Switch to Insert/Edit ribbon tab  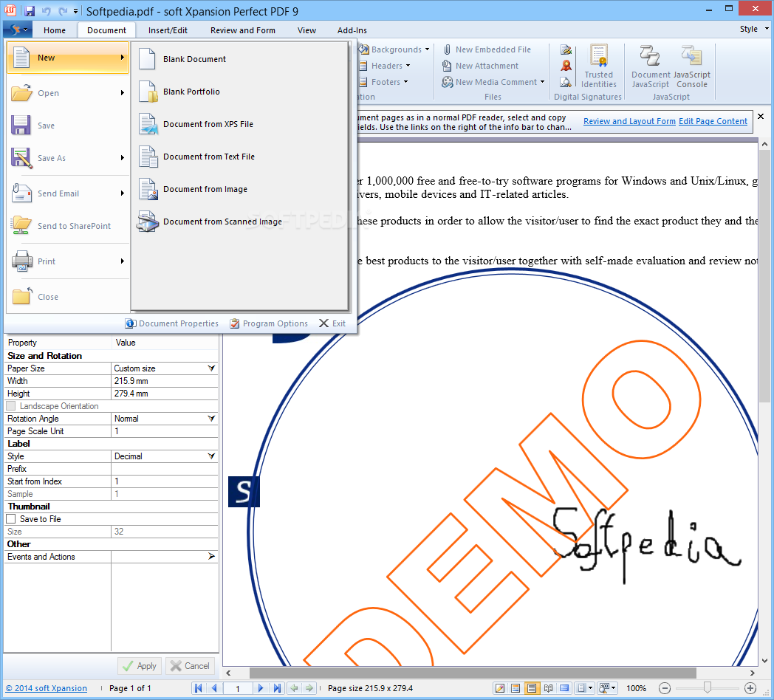[x=168, y=30]
